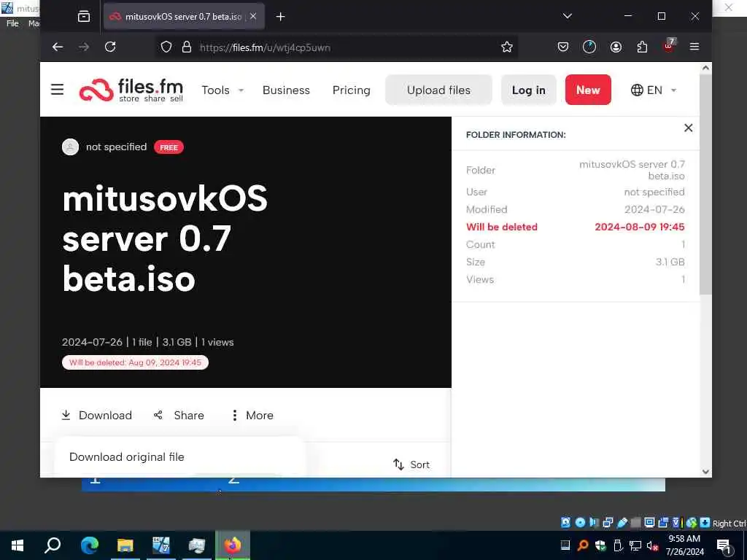
Task: Select the mitusovkOS server 0.7 beta.iso tab
Action: pyautogui.click(x=184, y=17)
